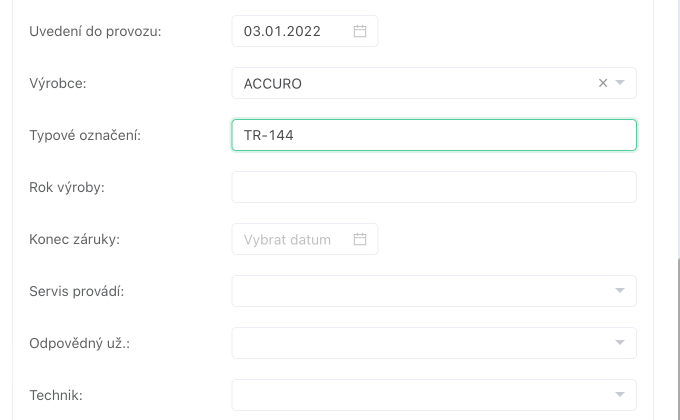Click the Rok výroby label

pyautogui.click(x=67, y=187)
